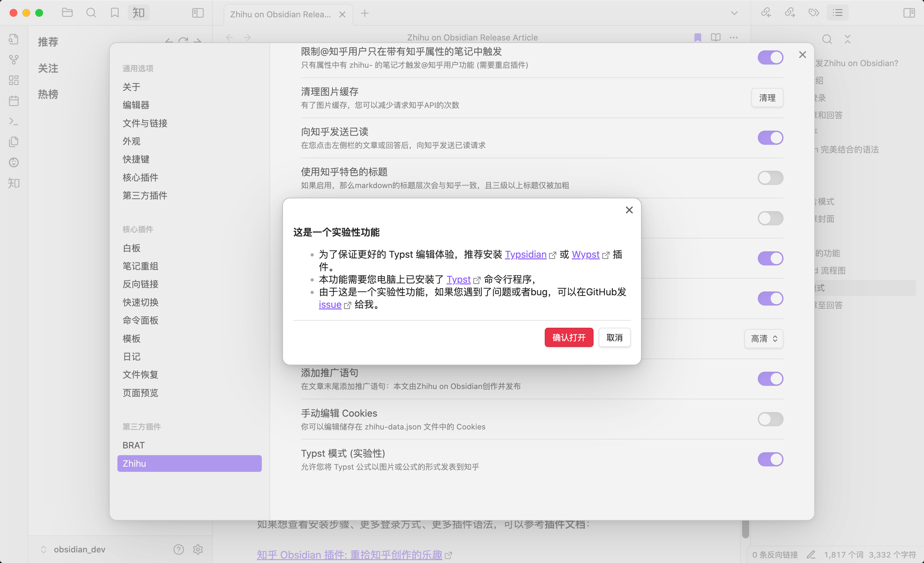This screenshot has height=563, width=924.
Task: Select the terminal icon in the left ribbon
Action: click(x=14, y=121)
